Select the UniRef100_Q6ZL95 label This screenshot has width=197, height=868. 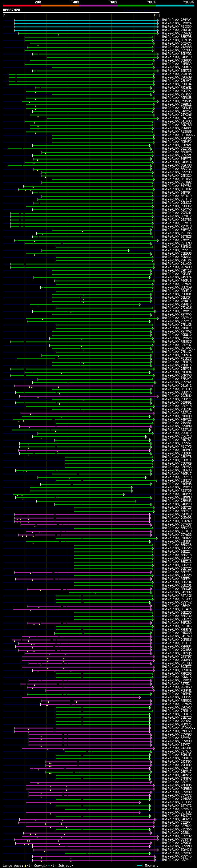tap(176, 40)
